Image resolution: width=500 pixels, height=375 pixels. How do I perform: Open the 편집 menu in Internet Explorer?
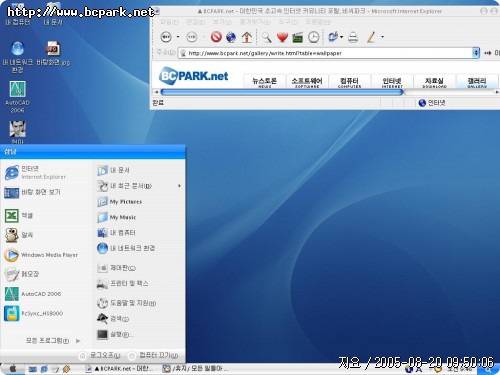coord(195,22)
